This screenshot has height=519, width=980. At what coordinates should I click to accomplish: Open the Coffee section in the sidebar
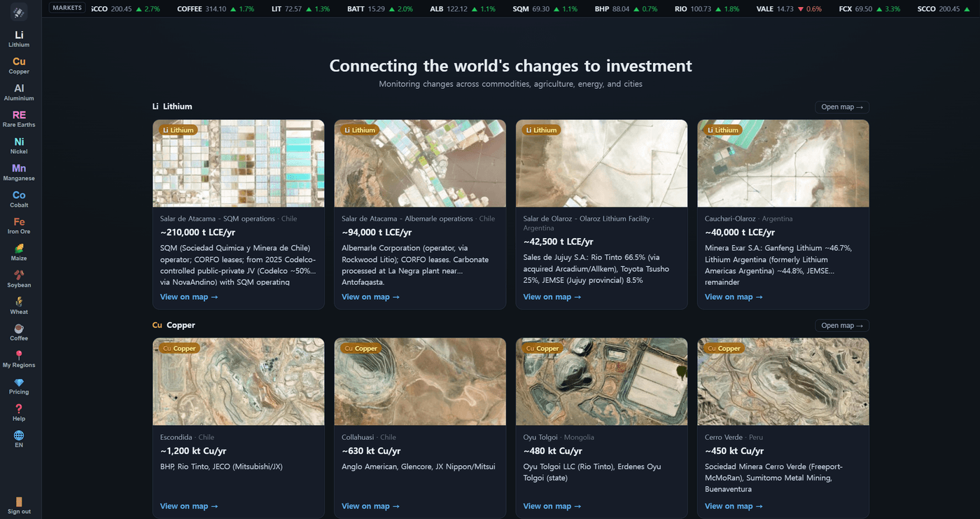point(19,332)
